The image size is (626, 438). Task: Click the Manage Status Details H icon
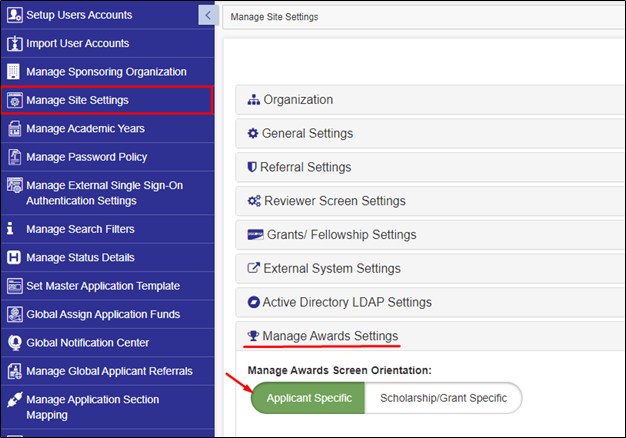tap(14, 258)
